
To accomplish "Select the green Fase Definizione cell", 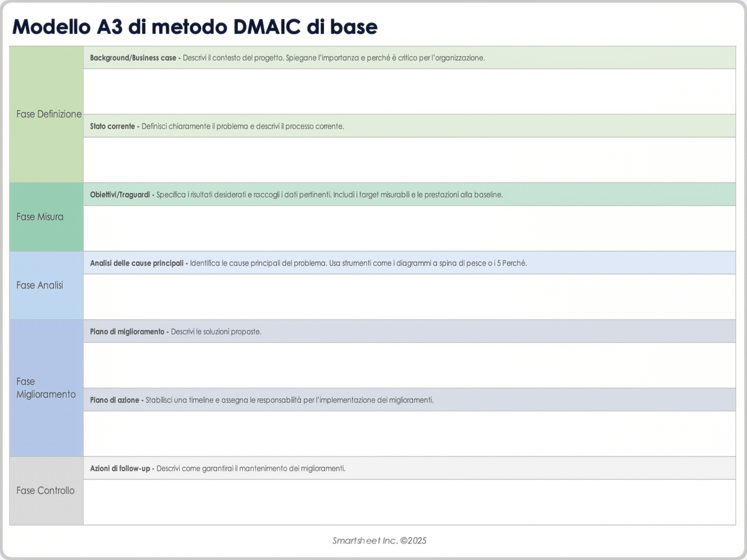I will tap(47, 114).
